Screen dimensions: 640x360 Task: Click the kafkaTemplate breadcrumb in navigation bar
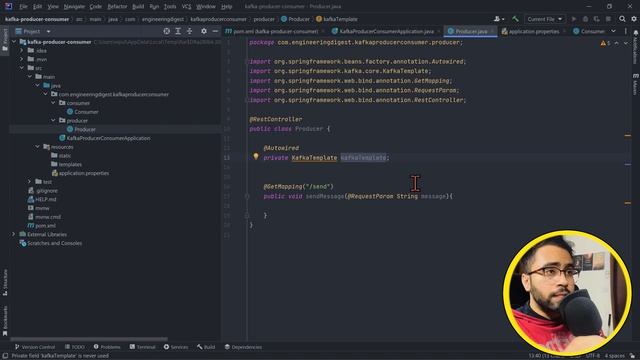coord(336,19)
